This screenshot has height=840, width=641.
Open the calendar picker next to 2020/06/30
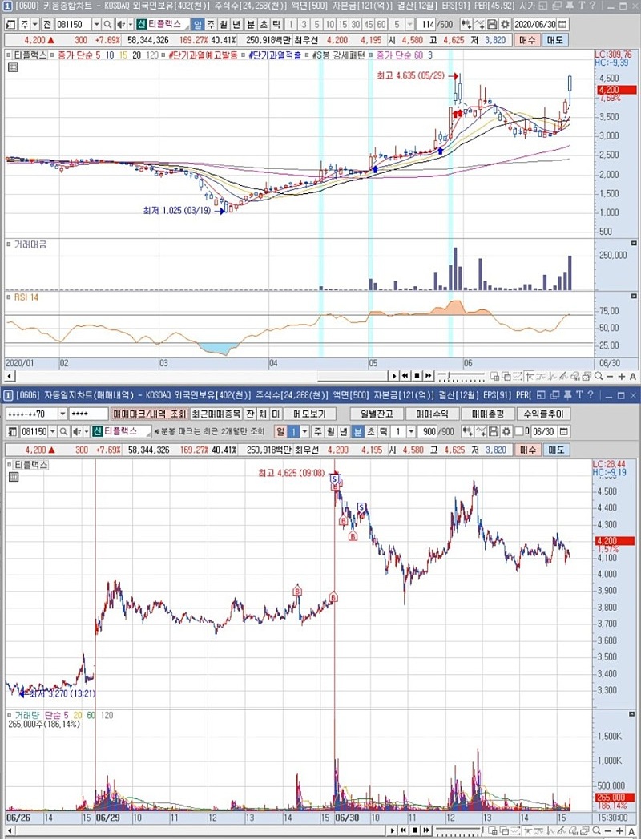(562, 25)
